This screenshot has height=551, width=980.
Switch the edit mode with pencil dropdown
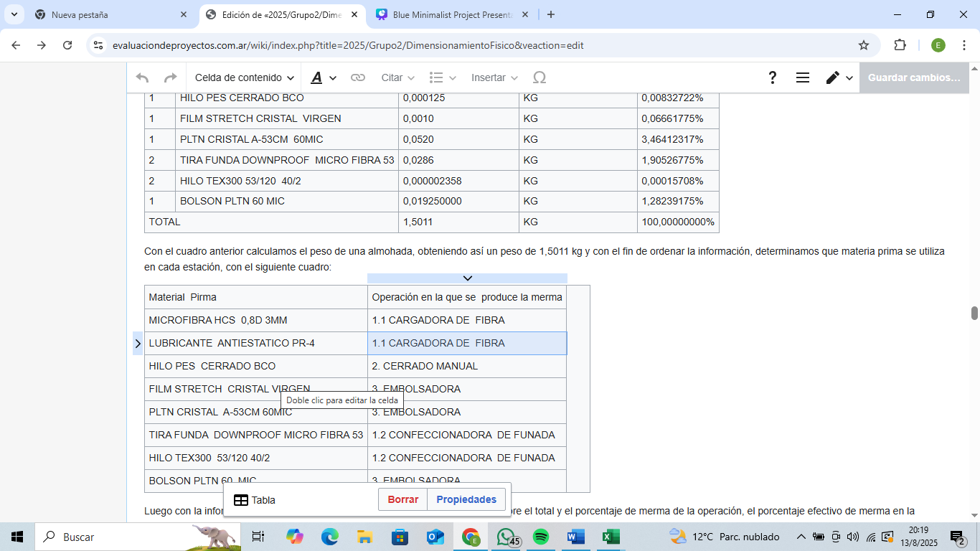pyautogui.click(x=838, y=77)
